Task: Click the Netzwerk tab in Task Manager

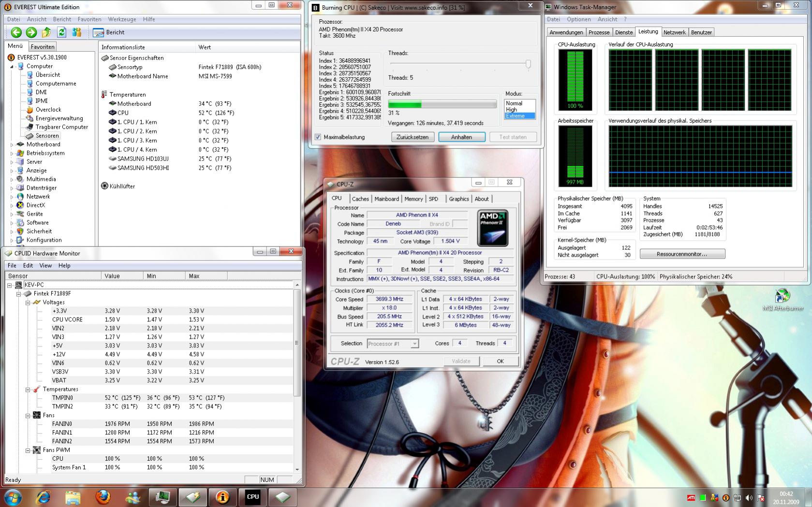Action: [x=674, y=32]
